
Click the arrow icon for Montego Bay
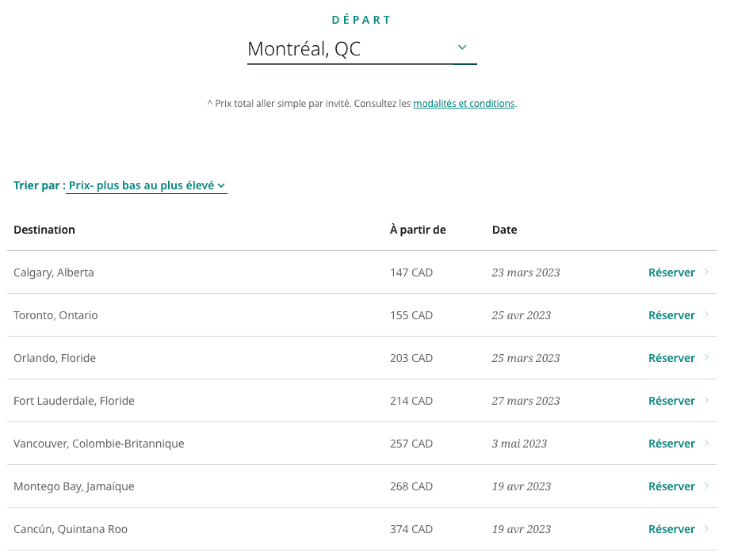pos(706,486)
